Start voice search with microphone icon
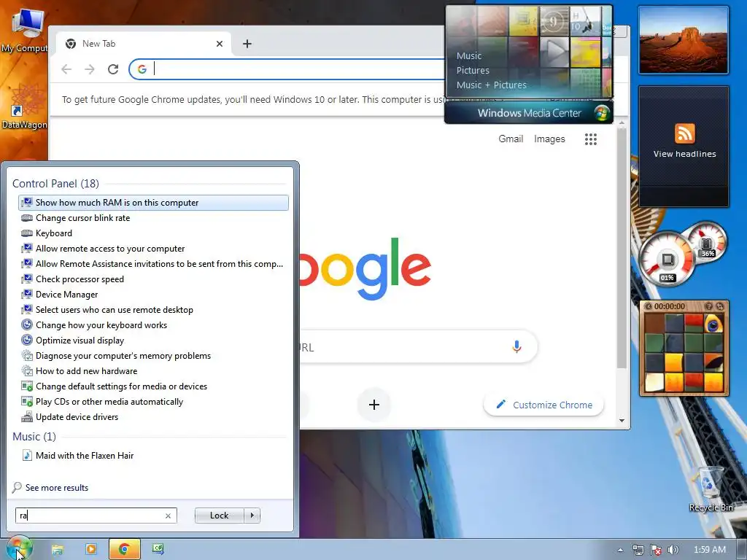Viewport: 747px width, 560px height. click(516, 346)
